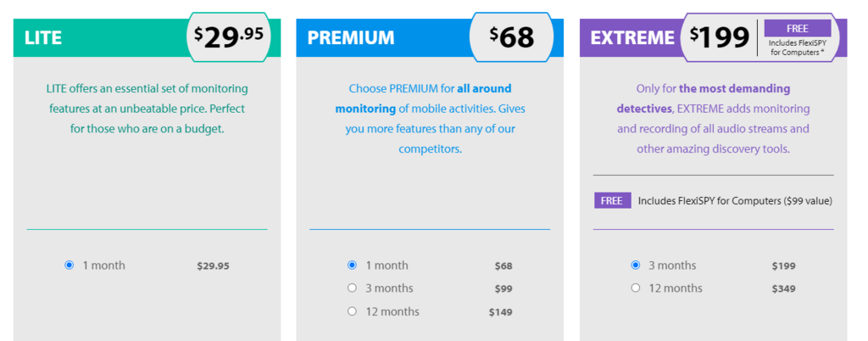The width and height of the screenshot is (868, 341).
Task: Click the $29.95 price badge
Action: tap(229, 37)
